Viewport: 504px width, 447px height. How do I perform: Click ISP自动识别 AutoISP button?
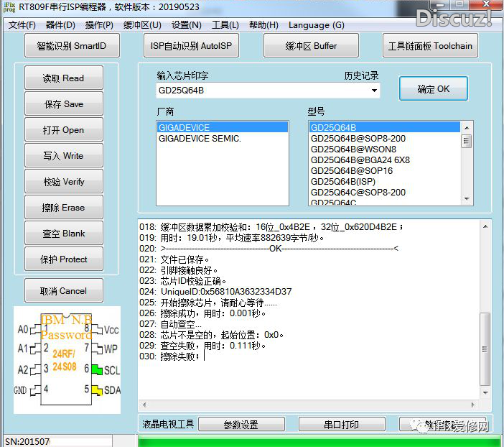191,46
